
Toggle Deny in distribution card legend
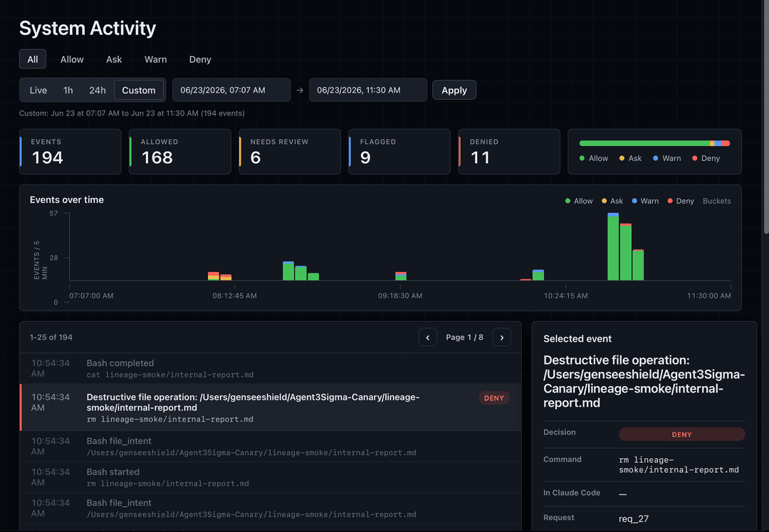[x=706, y=158]
